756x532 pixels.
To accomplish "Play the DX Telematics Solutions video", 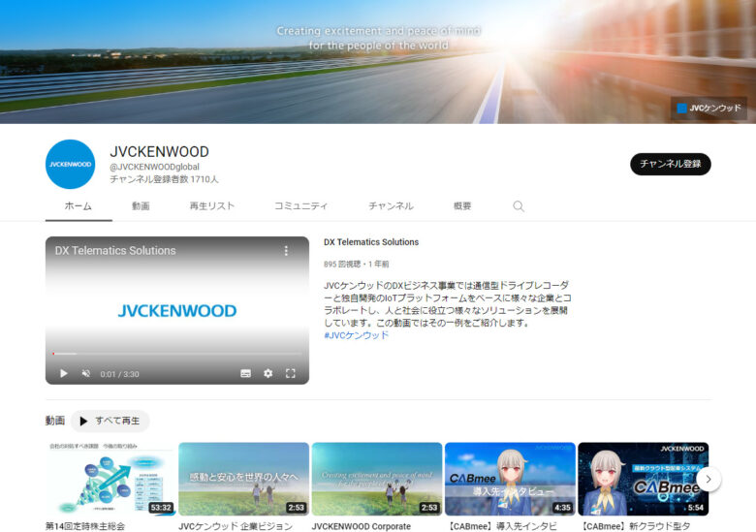I will pyautogui.click(x=64, y=373).
